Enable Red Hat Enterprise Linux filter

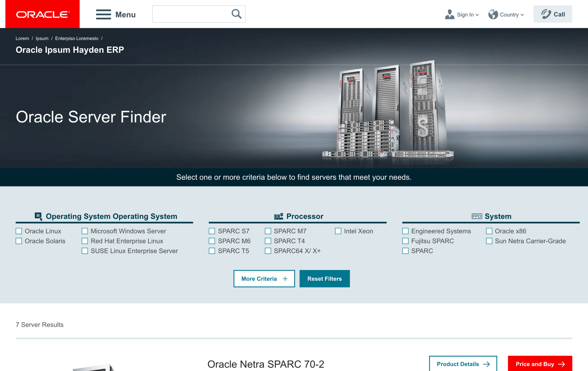click(x=85, y=241)
